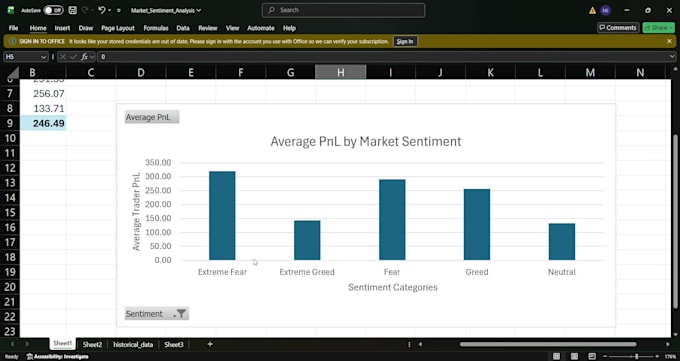This screenshot has height=361, width=680.
Task: Switch to Sheet2 tab
Action: tap(92, 345)
